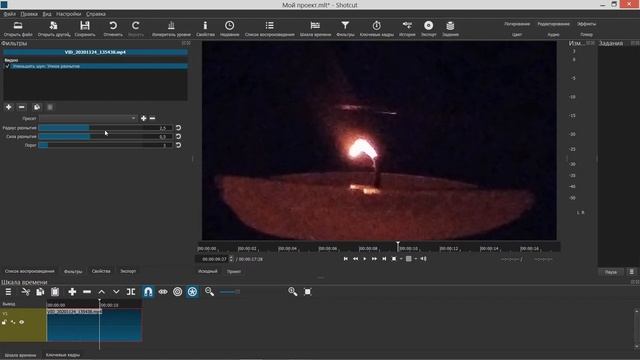Uncheck the noise reduction smart blur filter

point(7,66)
